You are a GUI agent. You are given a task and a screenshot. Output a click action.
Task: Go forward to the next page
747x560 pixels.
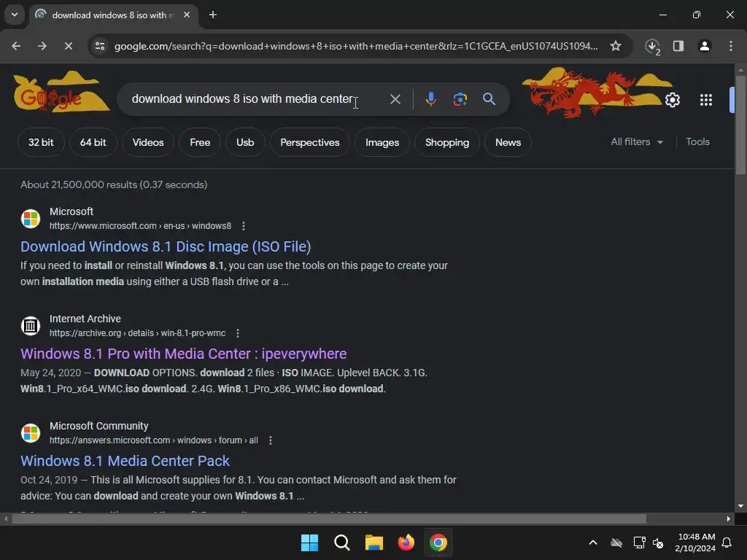click(x=42, y=46)
